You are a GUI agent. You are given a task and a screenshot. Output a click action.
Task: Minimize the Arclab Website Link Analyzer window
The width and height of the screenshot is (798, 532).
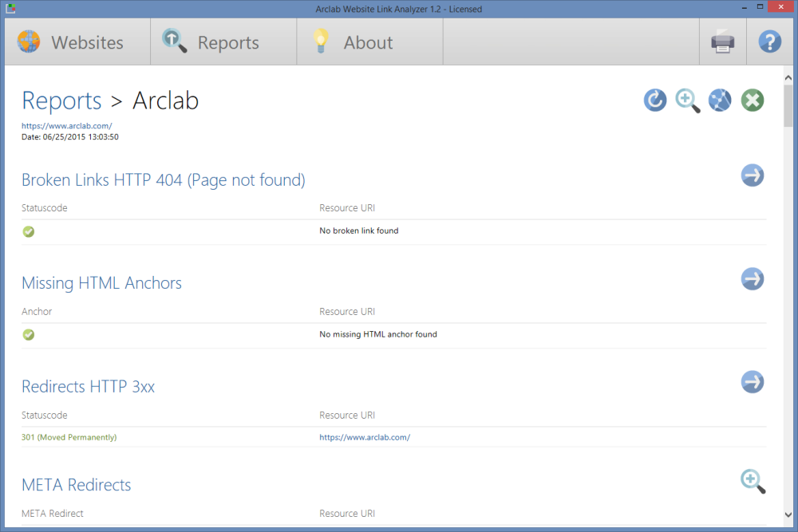coord(744,8)
